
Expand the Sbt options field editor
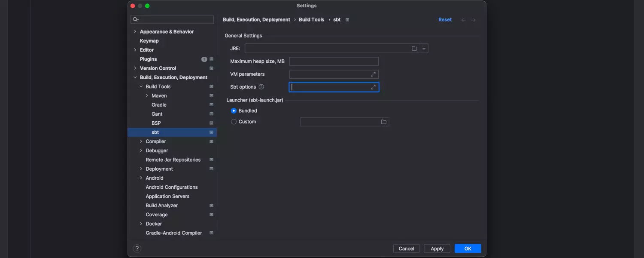[373, 87]
